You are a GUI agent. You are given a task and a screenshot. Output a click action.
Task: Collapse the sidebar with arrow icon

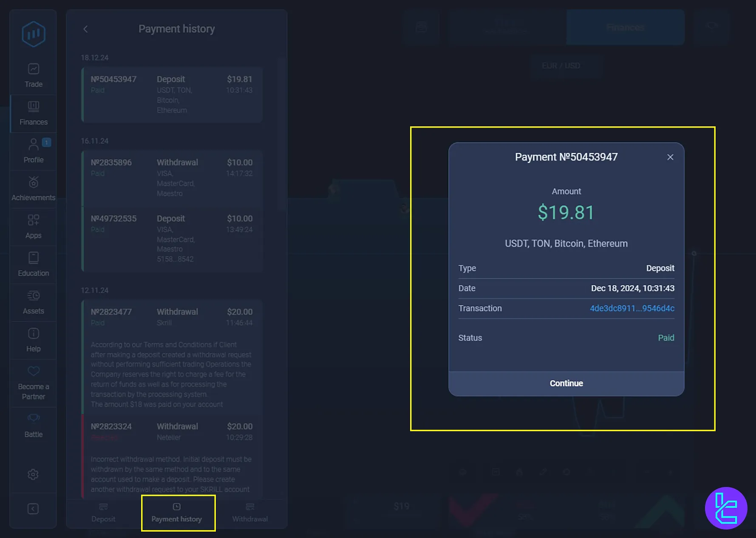click(x=33, y=509)
